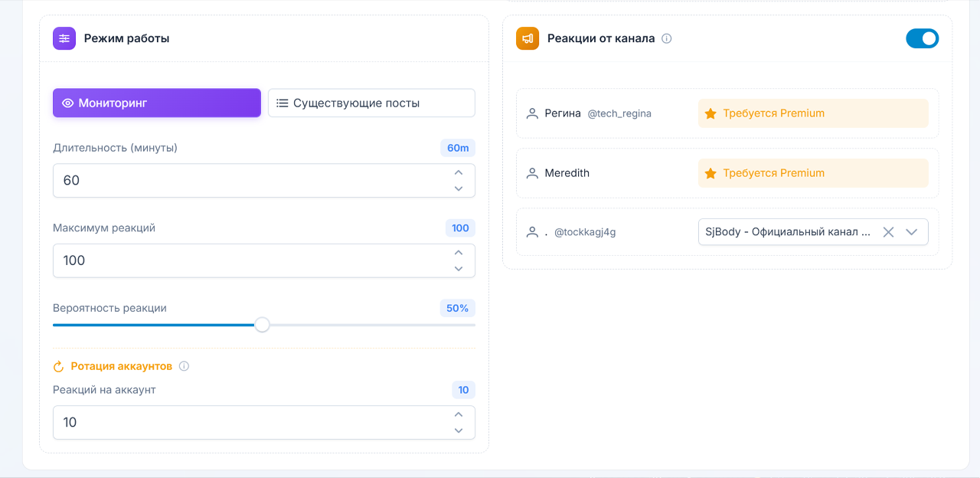Clear the selected SjBody channel with X
980x478 pixels.
tap(888, 232)
